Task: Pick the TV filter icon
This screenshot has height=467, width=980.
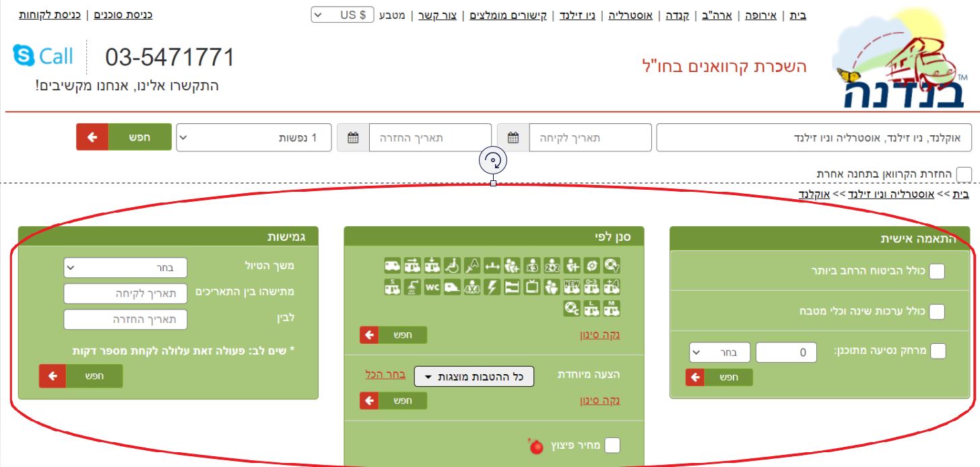Action: click(x=532, y=287)
